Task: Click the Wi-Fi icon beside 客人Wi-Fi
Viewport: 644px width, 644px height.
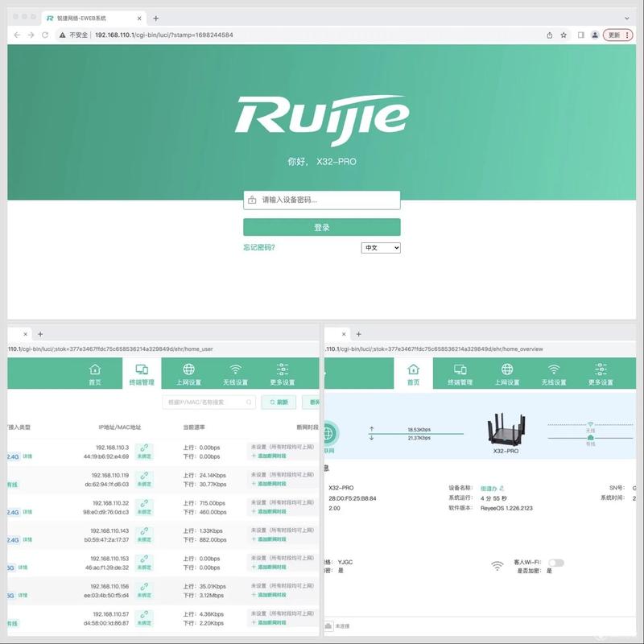Action: click(x=497, y=566)
